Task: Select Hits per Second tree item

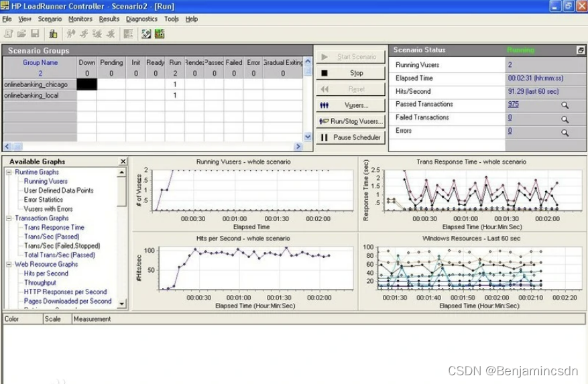Action: point(46,273)
